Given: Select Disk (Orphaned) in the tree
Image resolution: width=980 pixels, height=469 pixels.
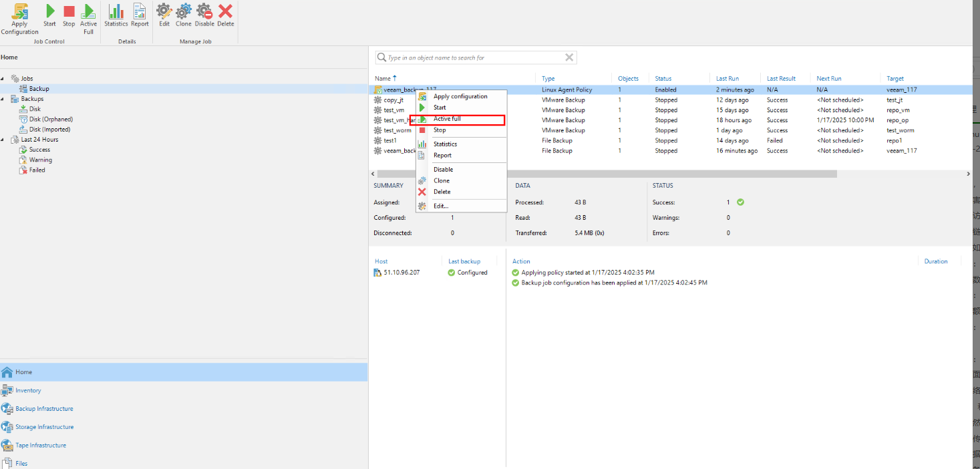Looking at the screenshot, I should point(51,119).
